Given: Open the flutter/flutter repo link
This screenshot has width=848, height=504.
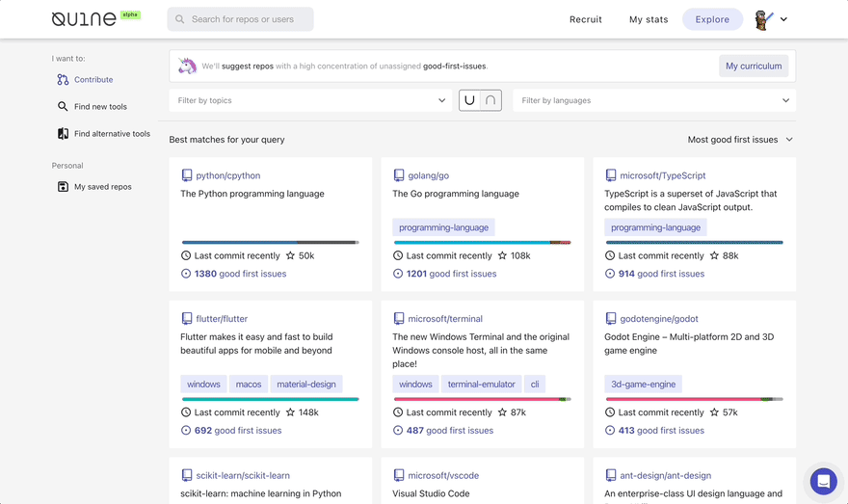Looking at the screenshot, I should 222,319.
